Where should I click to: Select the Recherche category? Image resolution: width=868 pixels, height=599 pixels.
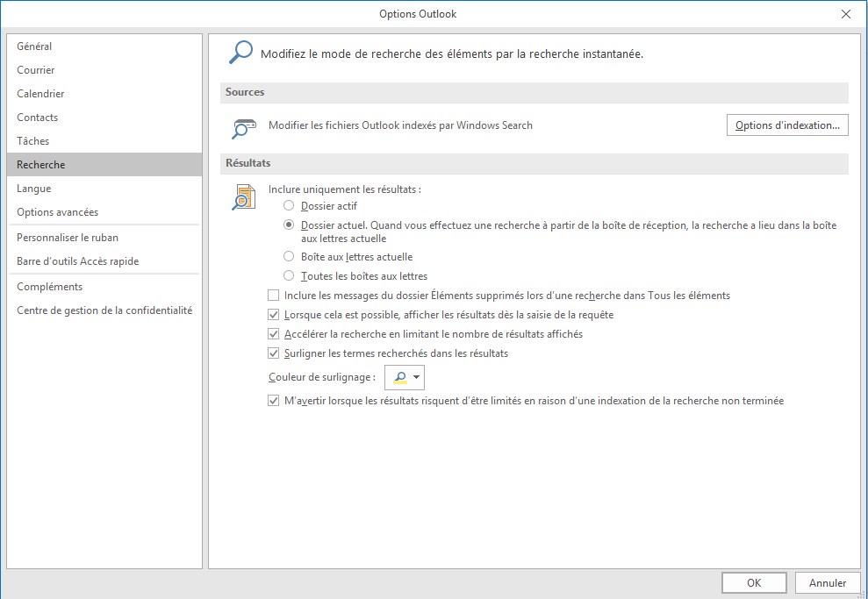[104, 165]
